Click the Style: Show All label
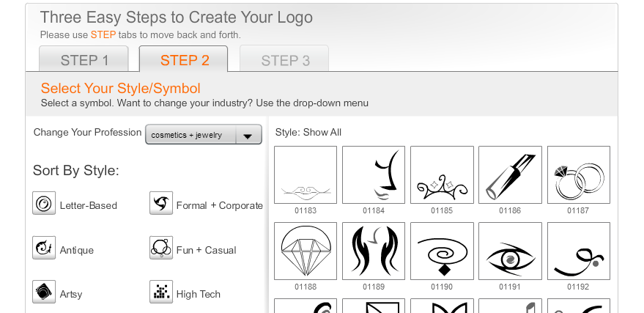The height and width of the screenshot is (313, 644). pos(308,133)
